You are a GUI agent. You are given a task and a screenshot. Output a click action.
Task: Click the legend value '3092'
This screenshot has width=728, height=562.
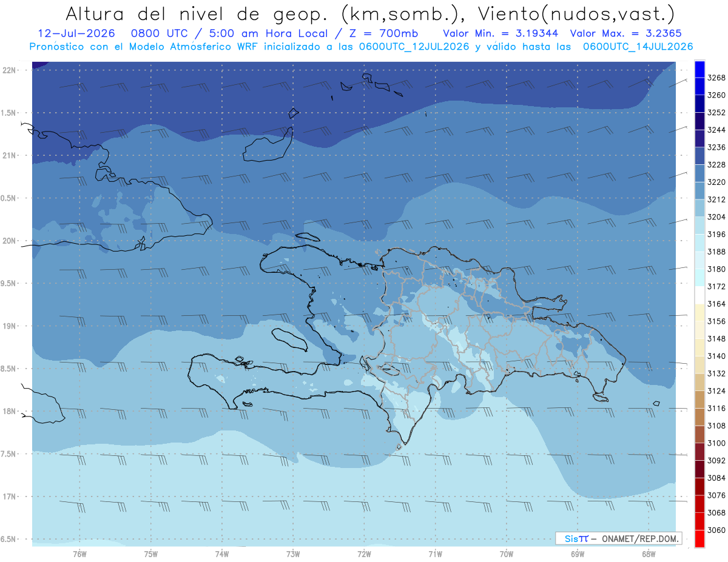(x=716, y=461)
